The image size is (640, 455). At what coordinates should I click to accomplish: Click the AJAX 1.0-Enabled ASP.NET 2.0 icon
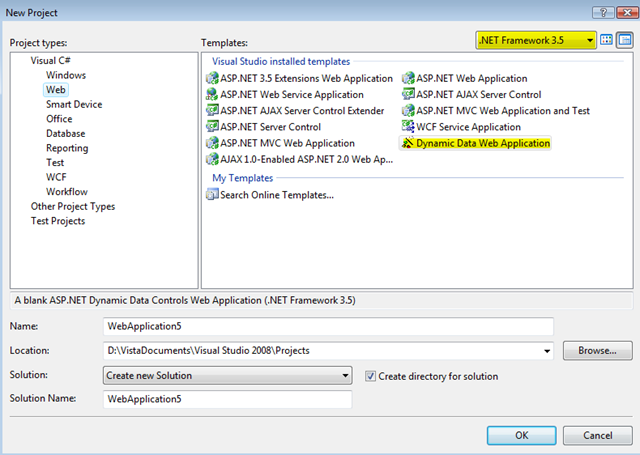(212, 159)
